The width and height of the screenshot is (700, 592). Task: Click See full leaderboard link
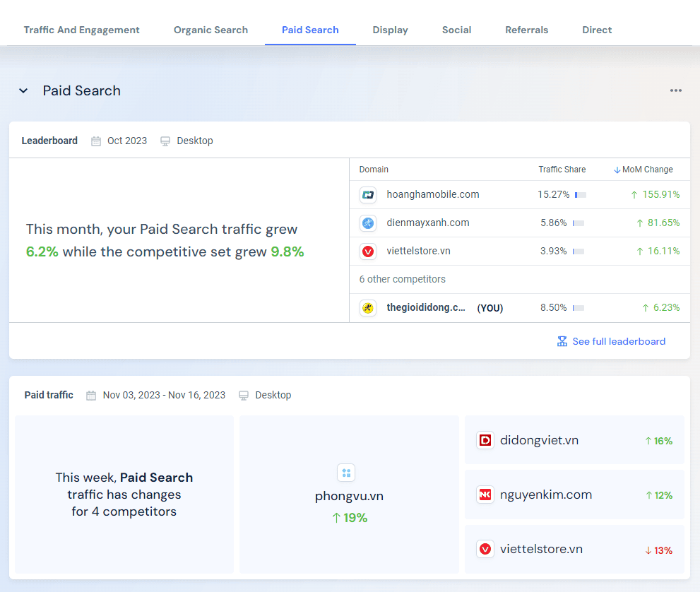pos(619,341)
